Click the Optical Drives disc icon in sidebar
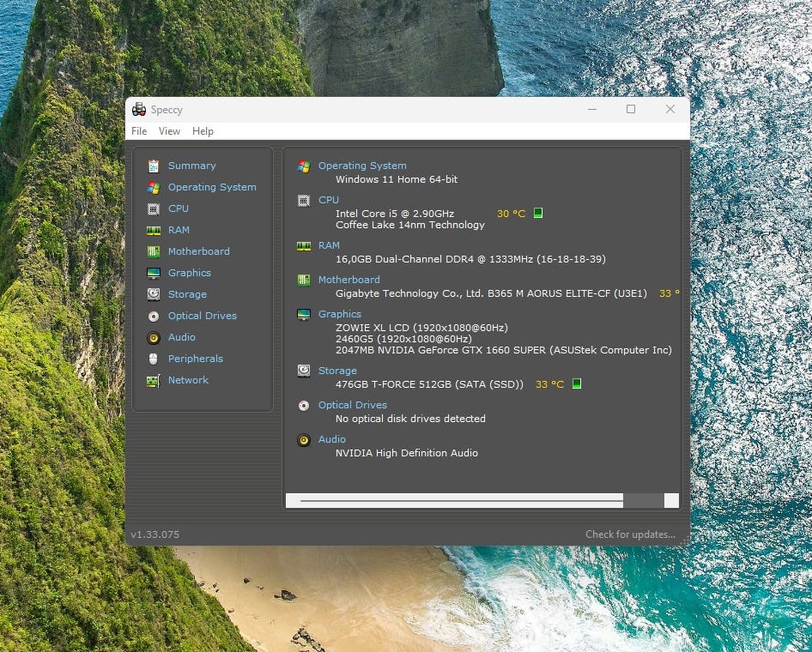 154,316
